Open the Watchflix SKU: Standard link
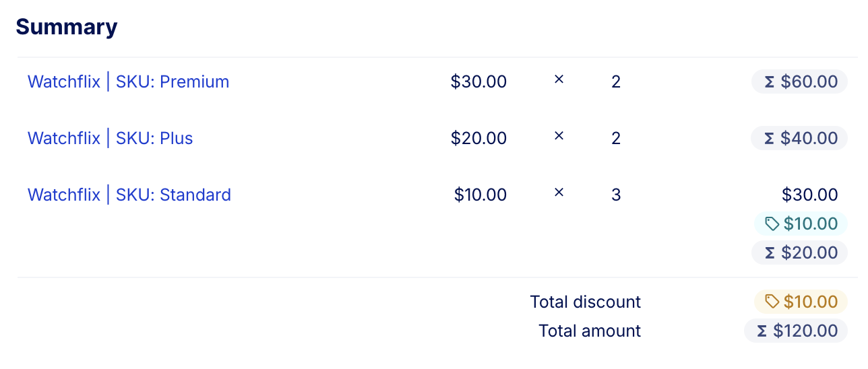The height and width of the screenshot is (369, 868). coord(129,195)
